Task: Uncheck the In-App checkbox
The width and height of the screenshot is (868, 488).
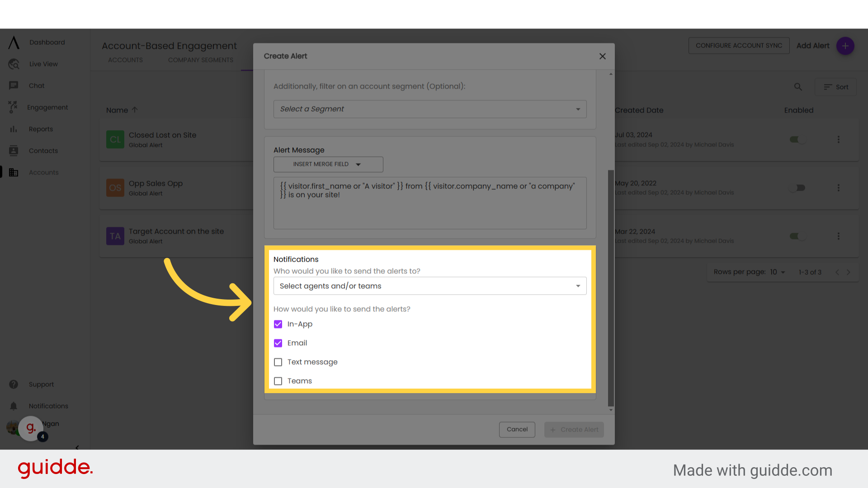Action: 278,324
